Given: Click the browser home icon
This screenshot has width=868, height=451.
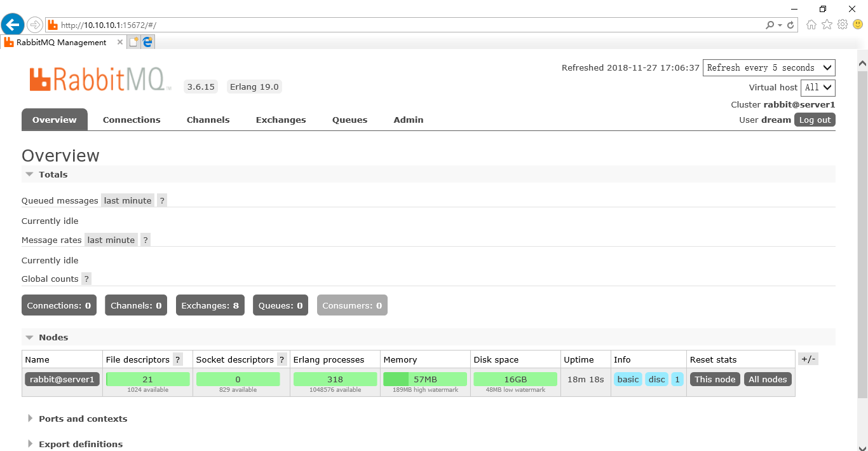Looking at the screenshot, I should click(x=811, y=24).
